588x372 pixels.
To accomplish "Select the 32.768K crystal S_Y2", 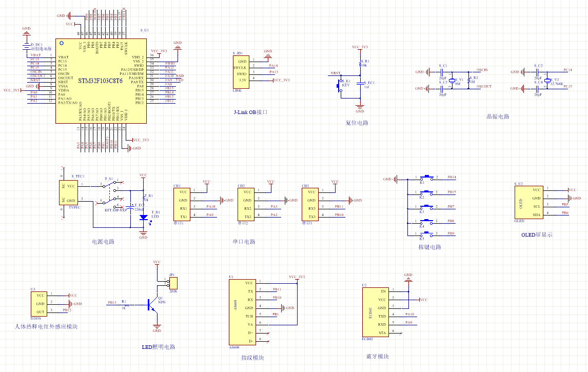I will [546, 81].
